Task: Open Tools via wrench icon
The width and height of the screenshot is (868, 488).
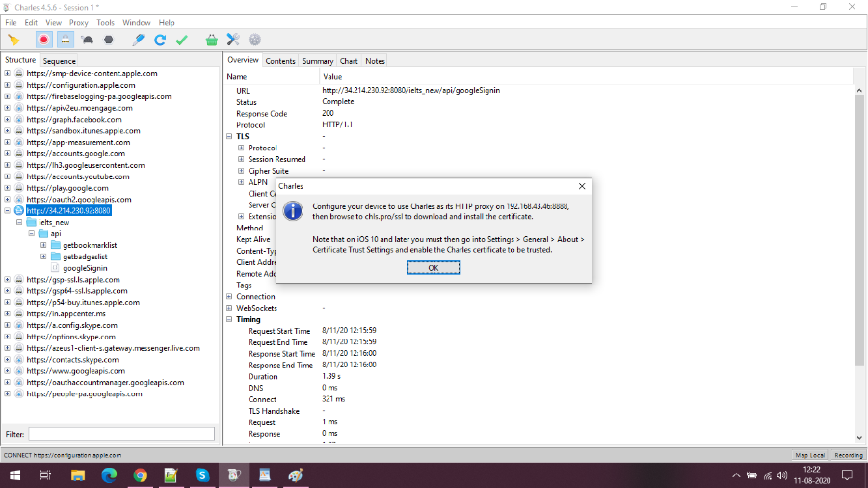Action: point(233,40)
